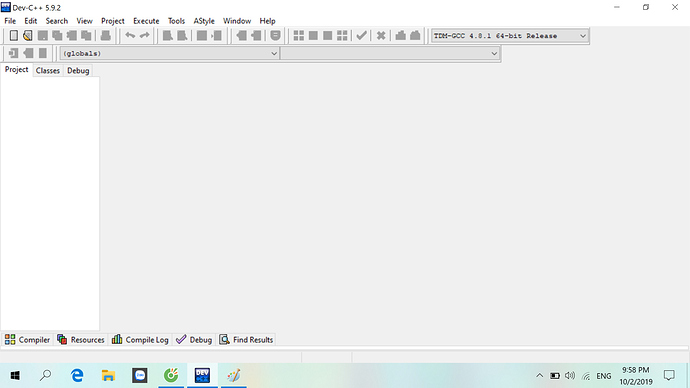Add a file to the project

point(241,36)
